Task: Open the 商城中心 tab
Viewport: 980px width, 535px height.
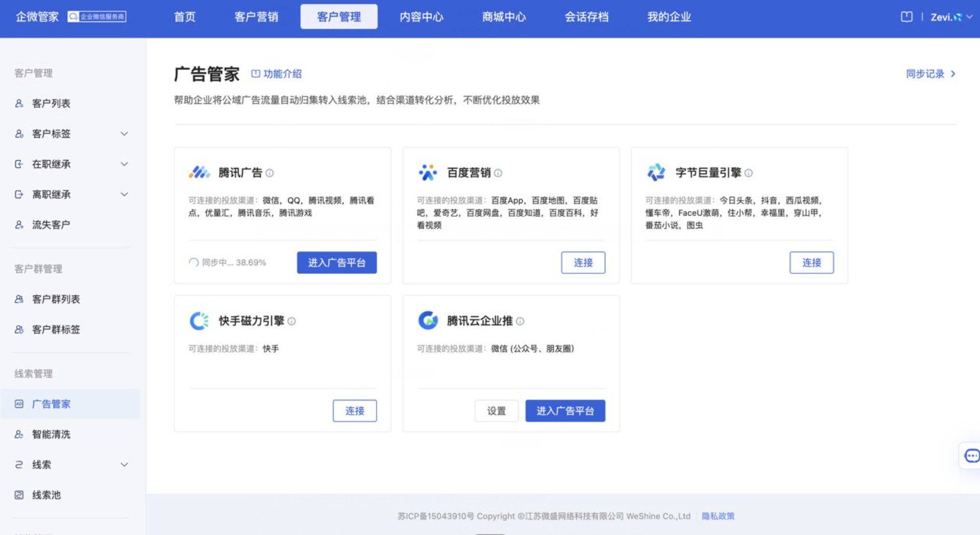Action: [504, 17]
